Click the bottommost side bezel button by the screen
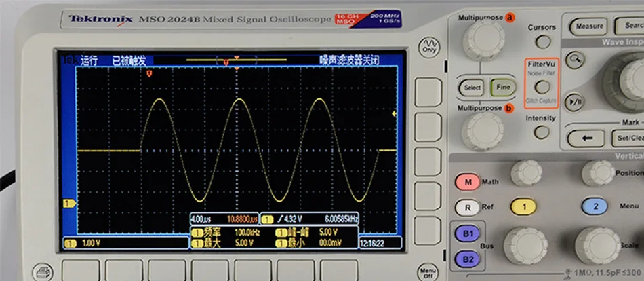The image size is (644, 281). (x=428, y=231)
